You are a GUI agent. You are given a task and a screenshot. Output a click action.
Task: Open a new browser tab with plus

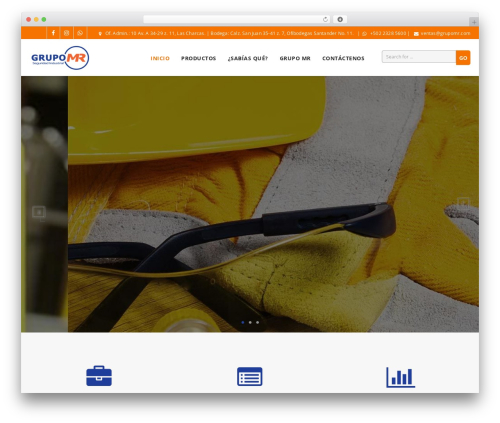[x=474, y=22]
